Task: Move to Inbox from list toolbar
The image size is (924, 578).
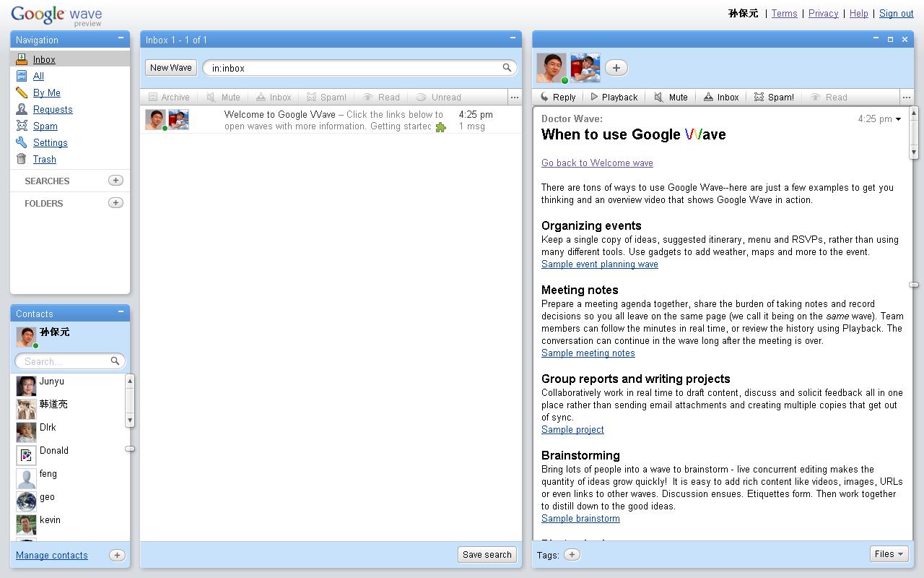Action: [274, 98]
